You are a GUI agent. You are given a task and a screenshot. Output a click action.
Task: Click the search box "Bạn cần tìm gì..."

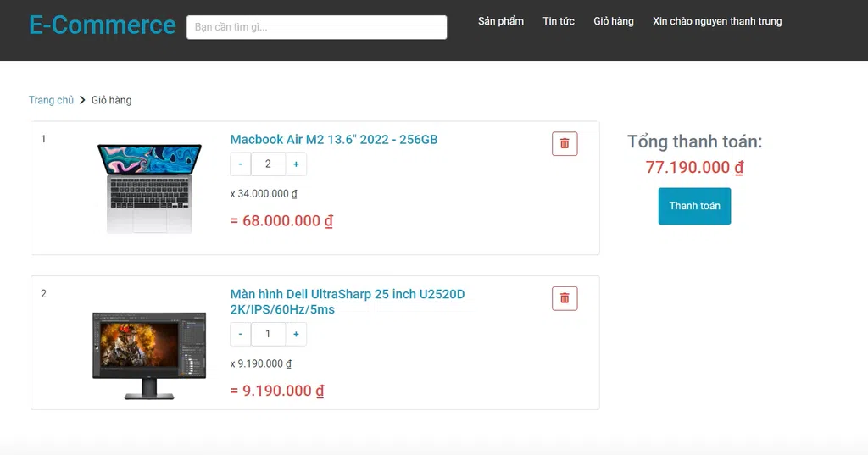coord(317,27)
